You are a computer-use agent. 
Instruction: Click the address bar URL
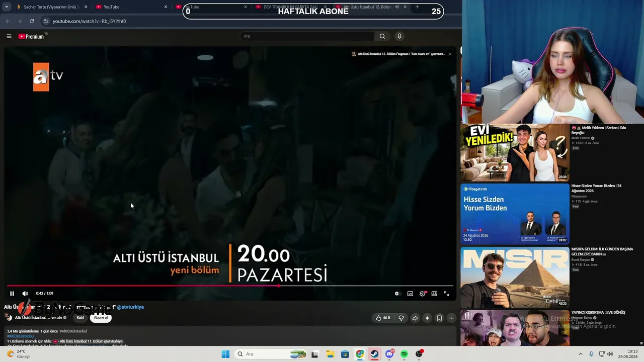point(89,21)
